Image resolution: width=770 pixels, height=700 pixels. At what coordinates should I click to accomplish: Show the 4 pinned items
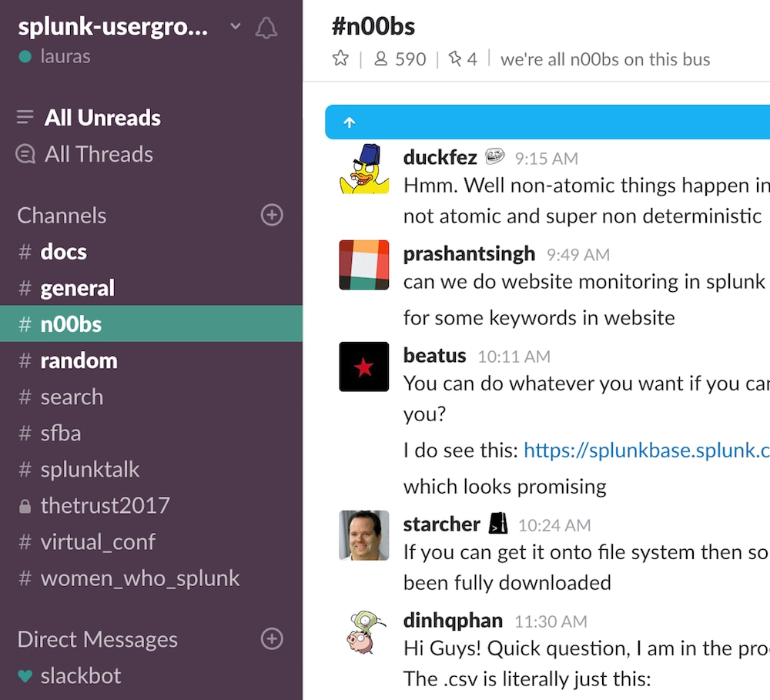point(463,59)
